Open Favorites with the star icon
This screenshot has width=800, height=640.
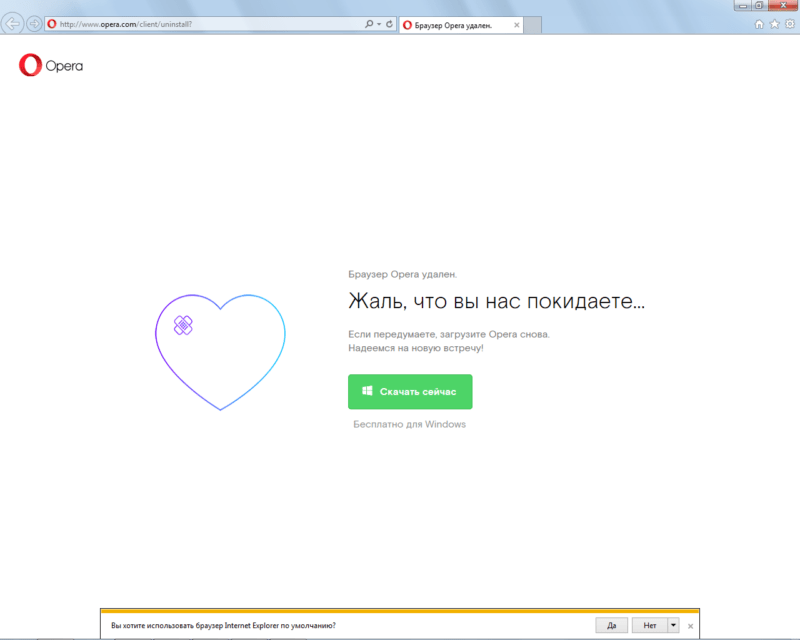(x=774, y=24)
